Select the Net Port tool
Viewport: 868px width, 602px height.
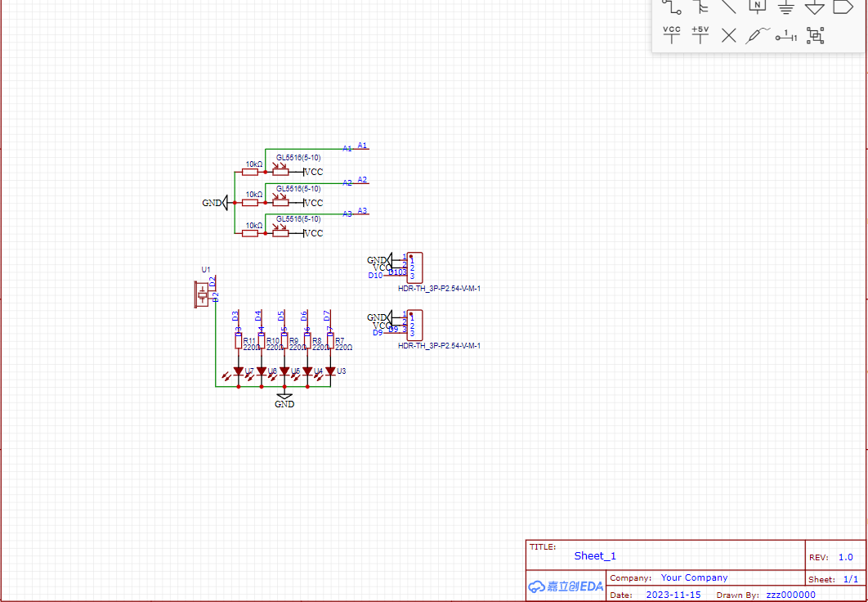pos(843,7)
